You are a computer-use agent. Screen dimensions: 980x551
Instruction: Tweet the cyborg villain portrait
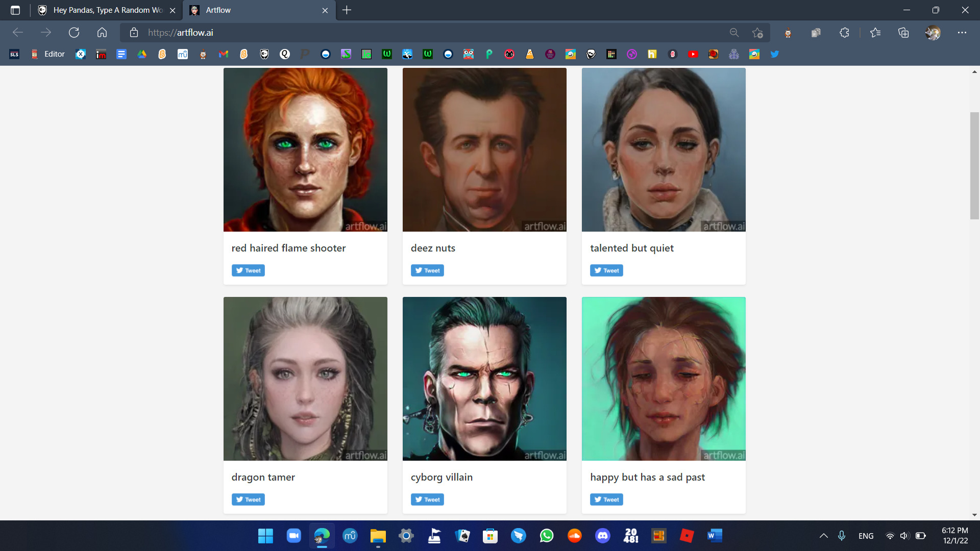point(427,499)
